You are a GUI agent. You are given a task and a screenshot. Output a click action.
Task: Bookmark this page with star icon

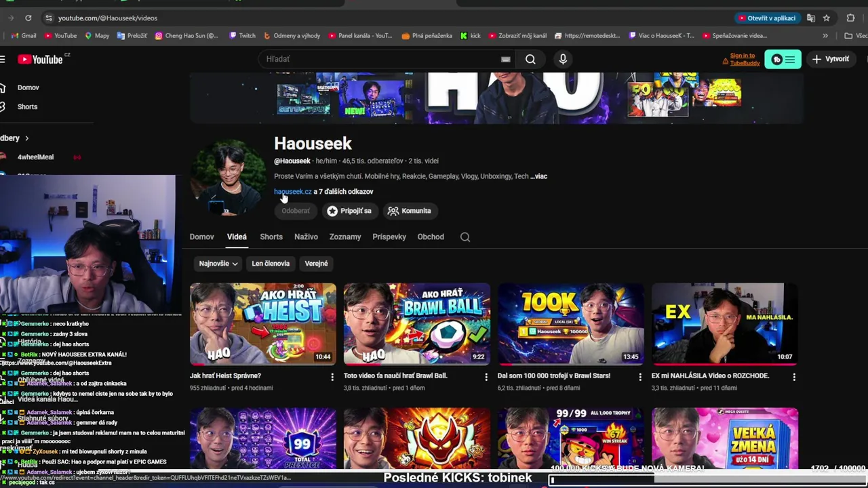point(826,18)
